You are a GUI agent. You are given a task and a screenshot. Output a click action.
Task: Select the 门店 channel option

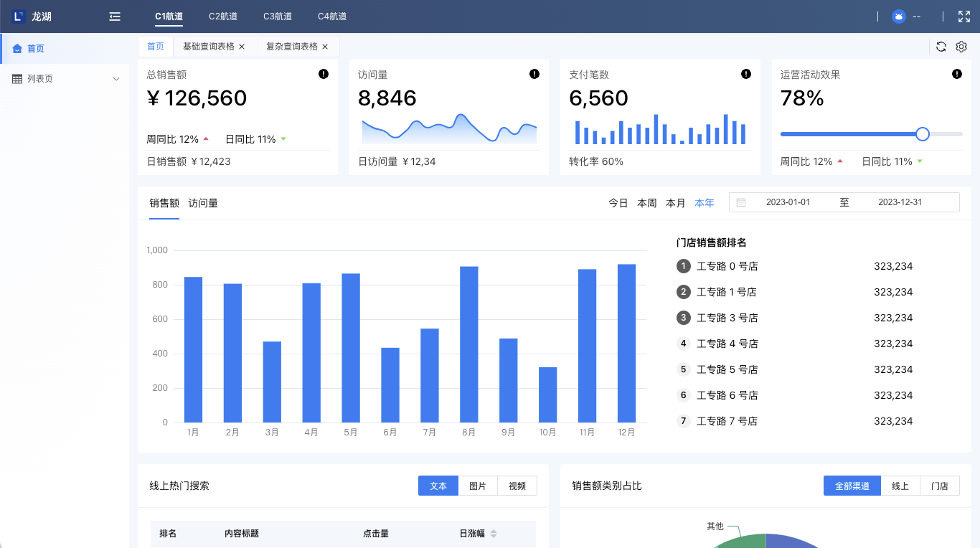[940, 486]
